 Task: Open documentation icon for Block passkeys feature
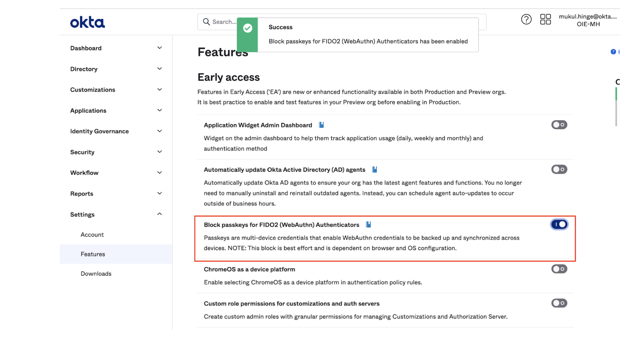coord(368,224)
